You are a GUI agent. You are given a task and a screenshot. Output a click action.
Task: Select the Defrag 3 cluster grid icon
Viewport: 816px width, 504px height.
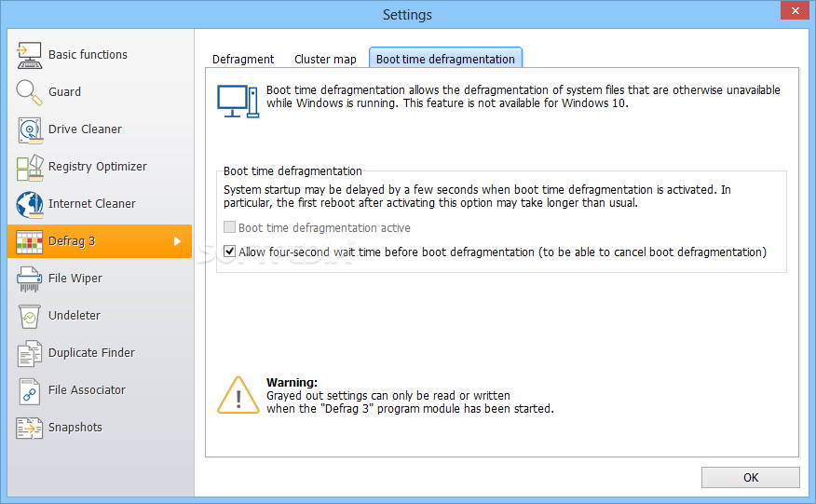[29, 241]
